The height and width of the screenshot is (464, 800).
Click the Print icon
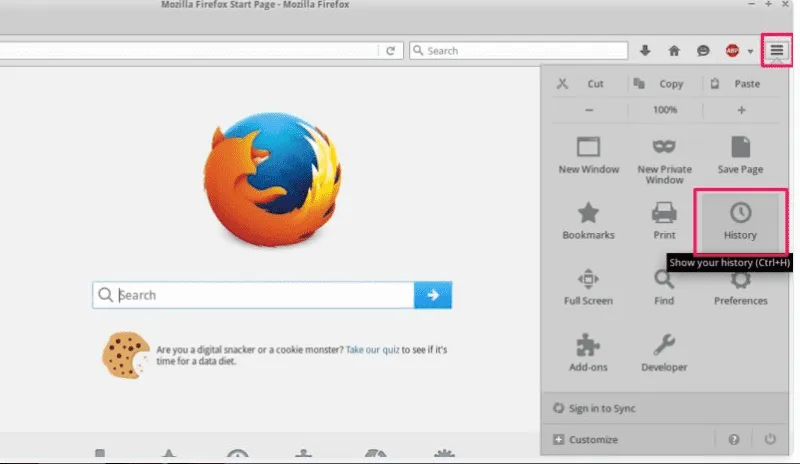coord(664,220)
